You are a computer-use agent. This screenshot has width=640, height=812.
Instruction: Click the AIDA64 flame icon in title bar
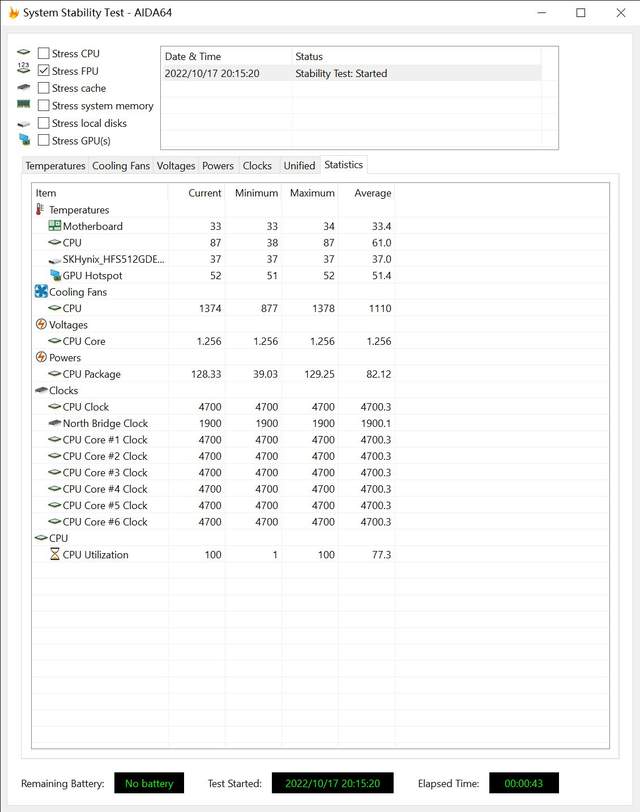[x=14, y=12]
